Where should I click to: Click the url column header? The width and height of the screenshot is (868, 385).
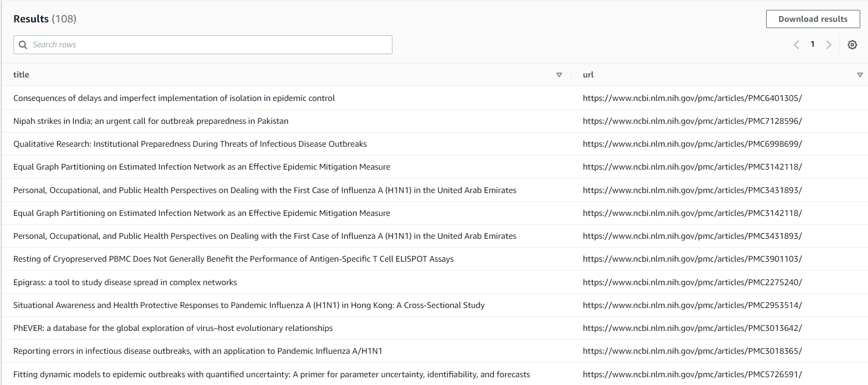pos(588,75)
